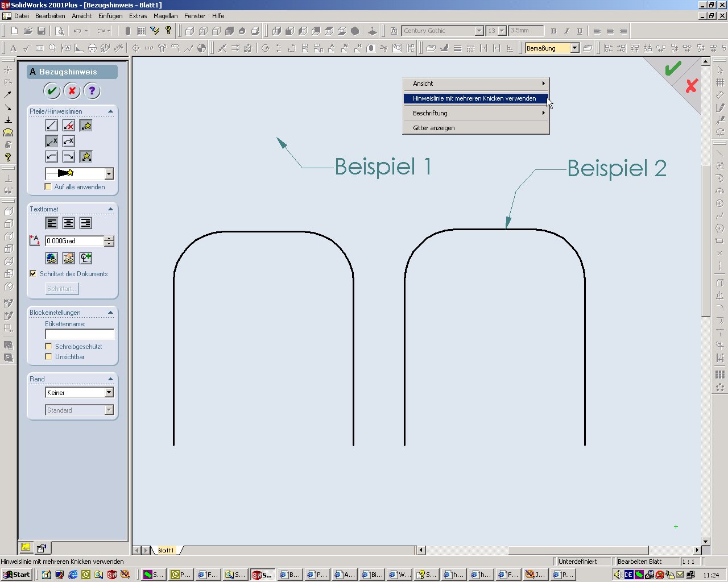This screenshot has width=728, height=582.
Task: Open the 'Einfügen' menu
Action: pos(110,16)
